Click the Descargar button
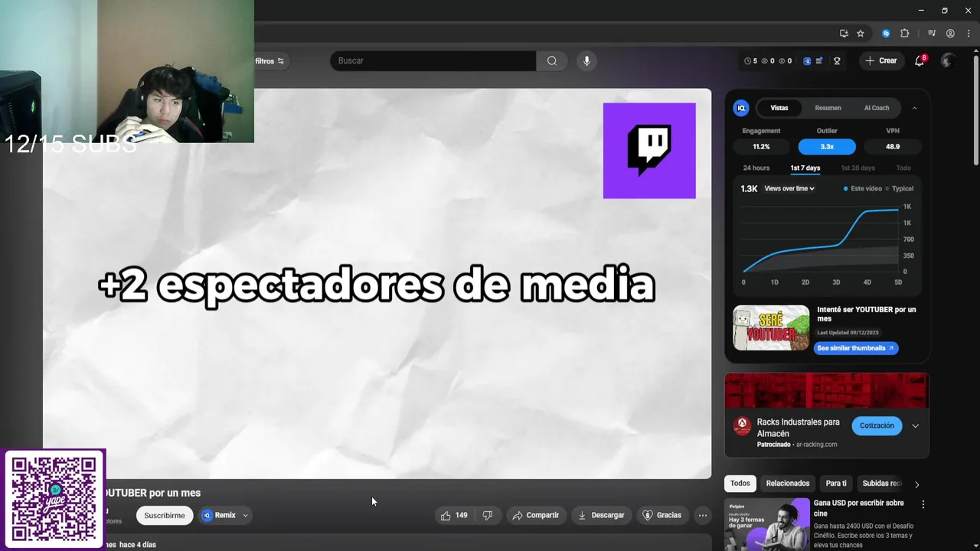 [x=601, y=515]
